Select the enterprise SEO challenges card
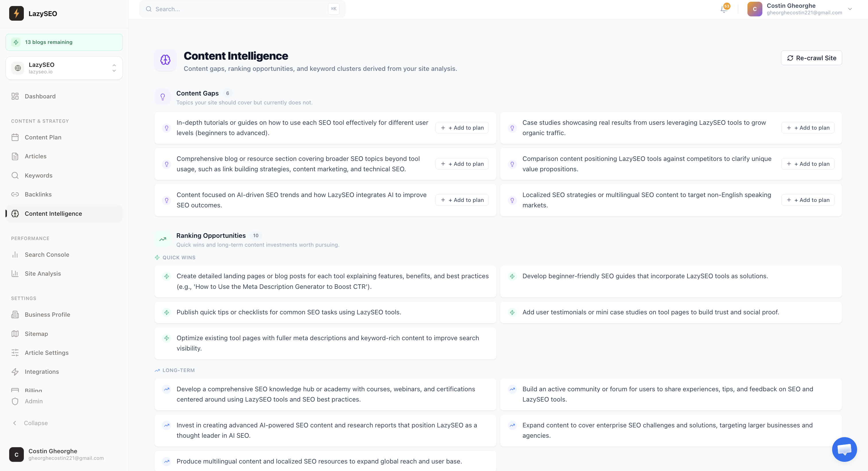The image size is (868, 471). pos(671,430)
